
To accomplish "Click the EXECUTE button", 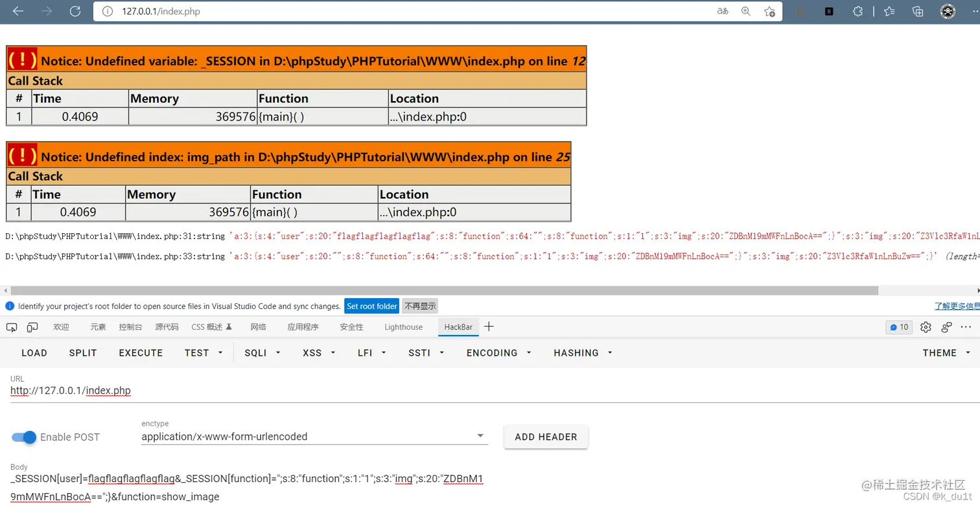I will [141, 352].
